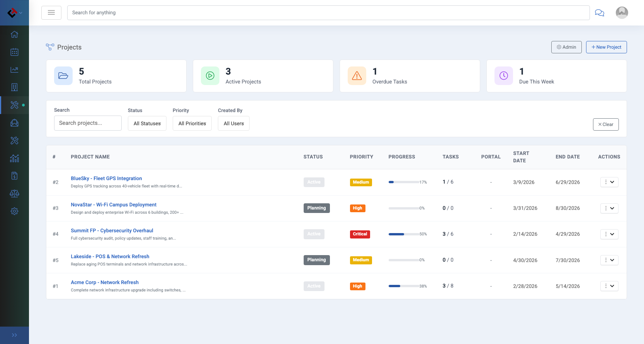Screen dimensions: 644x344
Task: Click the 6/29/2026 end date cell
Action: 568,182
